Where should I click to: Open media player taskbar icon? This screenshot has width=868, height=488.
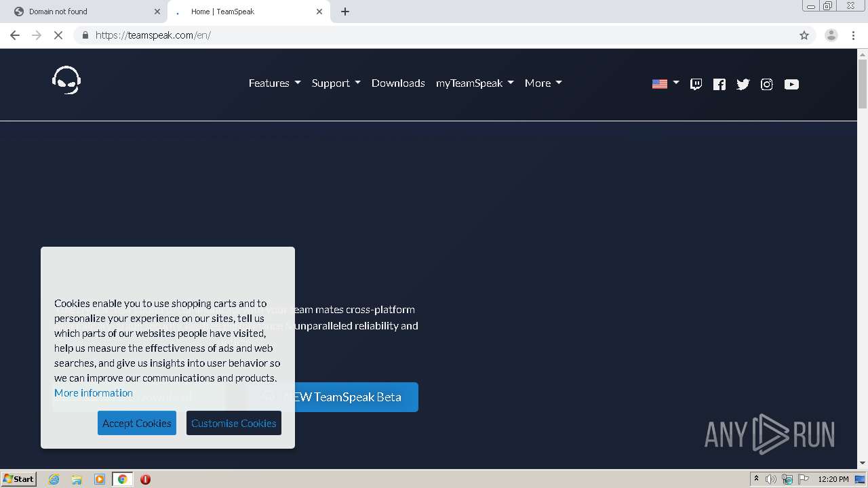100,479
